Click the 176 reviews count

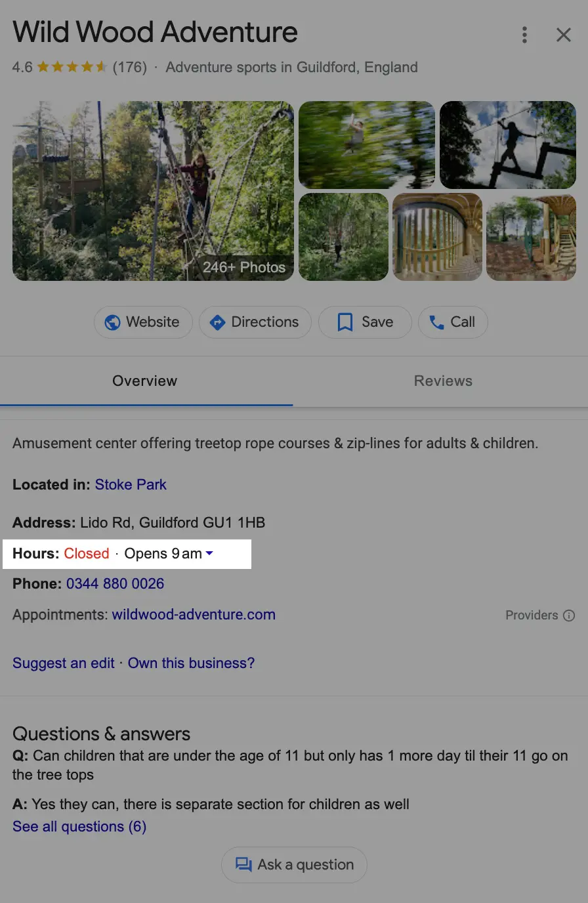point(130,68)
